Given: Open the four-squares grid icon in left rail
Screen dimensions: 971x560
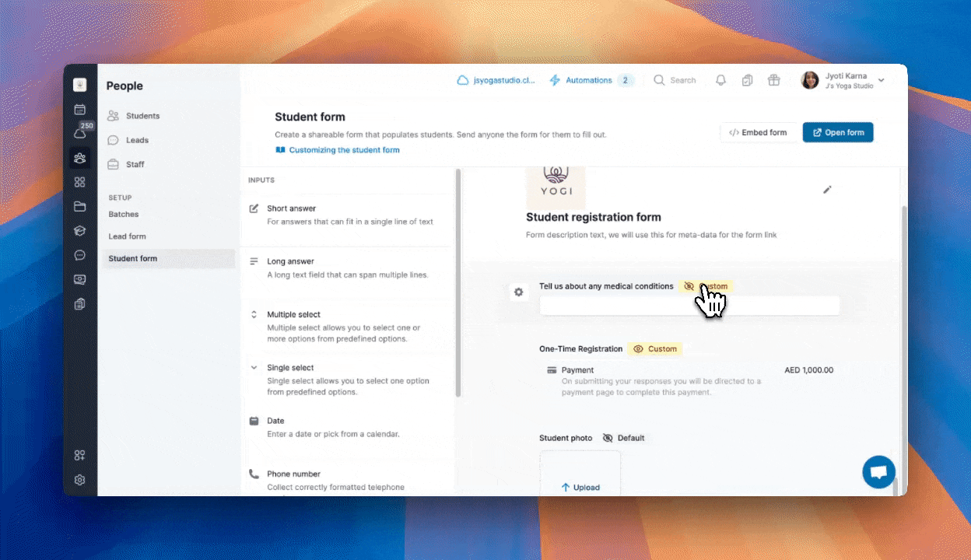Looking at the screenshot, I should point(79,182).
